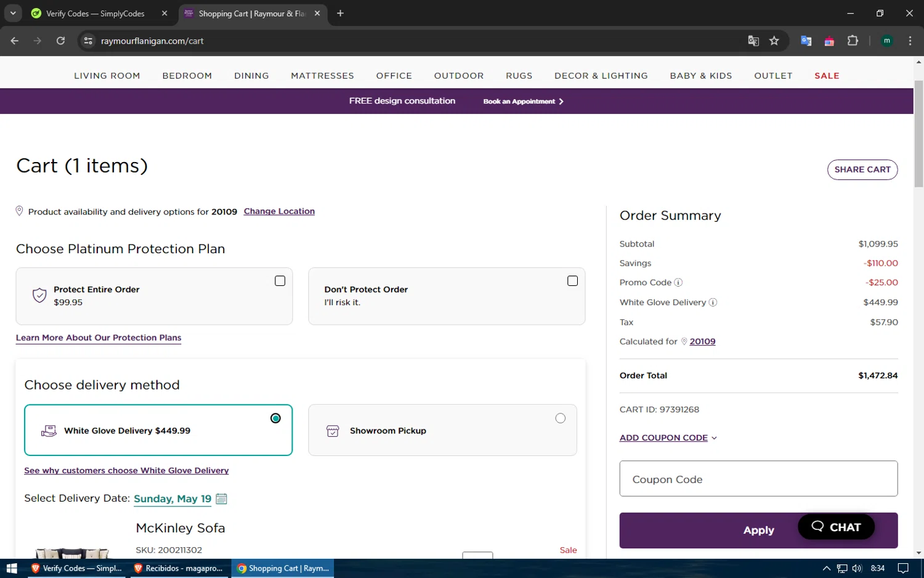Open the CHAT widget

click(x=836, y=527)
